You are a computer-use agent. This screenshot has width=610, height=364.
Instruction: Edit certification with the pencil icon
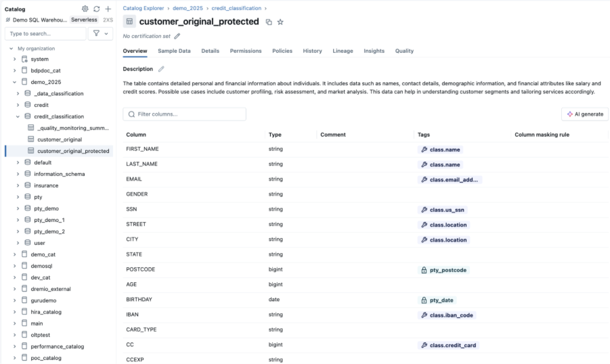[177, 36]
